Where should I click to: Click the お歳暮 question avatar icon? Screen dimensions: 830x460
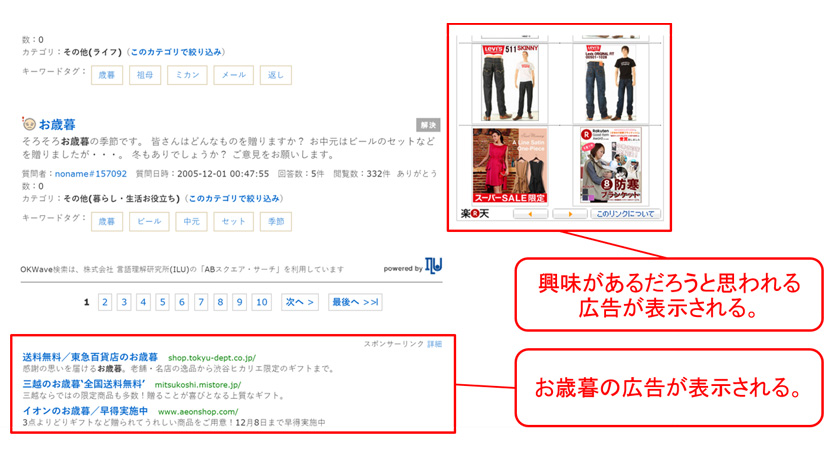tap(29, 124)
